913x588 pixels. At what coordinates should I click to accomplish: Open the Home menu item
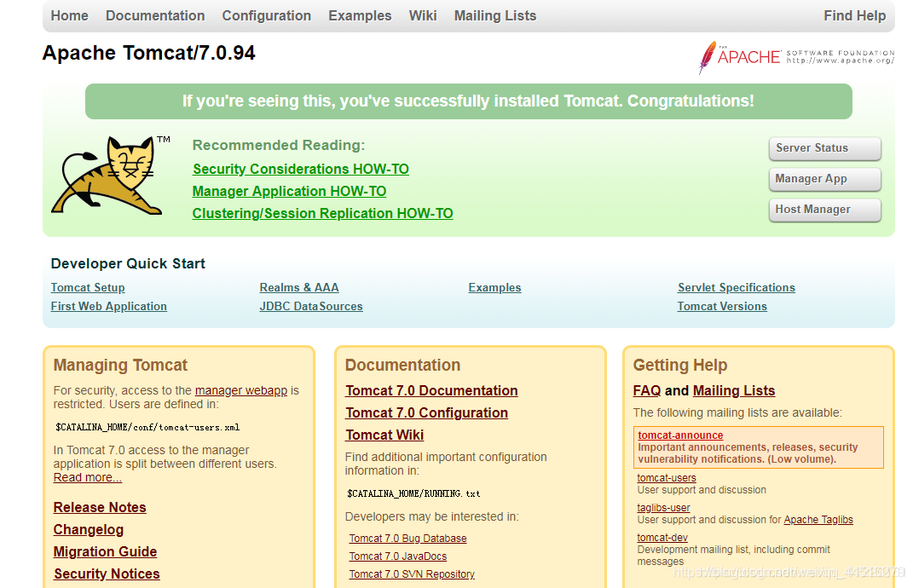tap(69, 15)
